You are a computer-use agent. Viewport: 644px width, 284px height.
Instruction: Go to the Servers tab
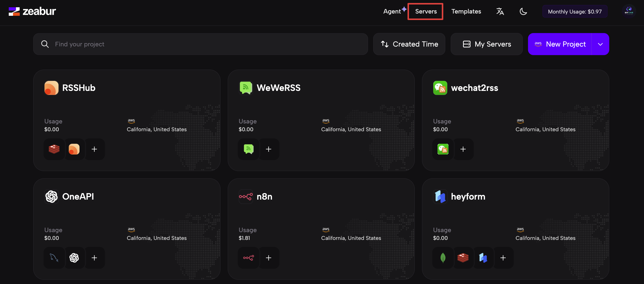(x=426, y=11)
